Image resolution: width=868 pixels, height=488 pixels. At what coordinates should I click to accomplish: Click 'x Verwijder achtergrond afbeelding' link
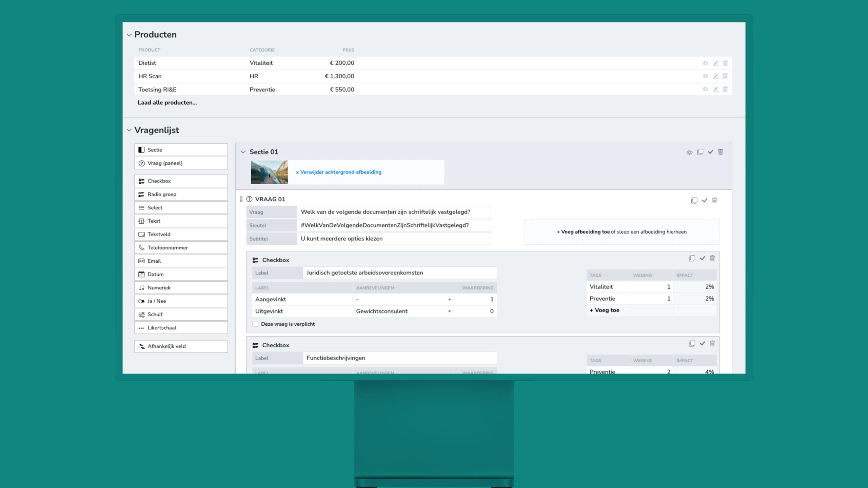click(338, 172)
